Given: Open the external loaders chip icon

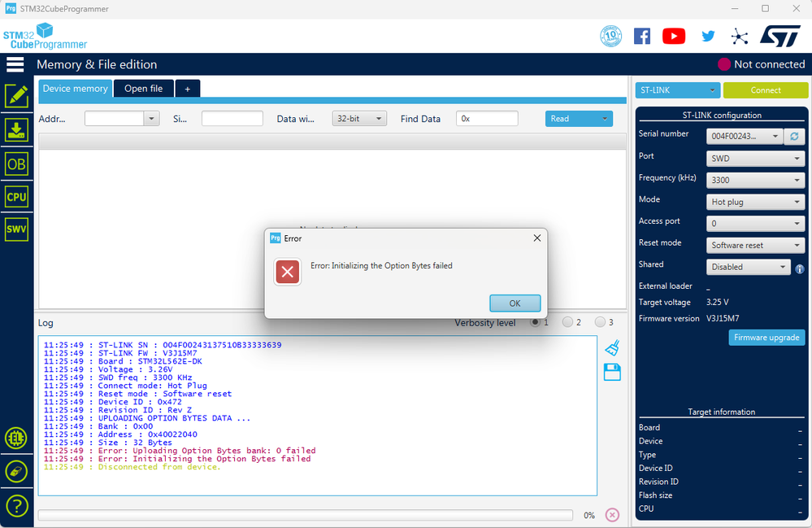Looking at the screenshot, I should [x=16, y=438].
